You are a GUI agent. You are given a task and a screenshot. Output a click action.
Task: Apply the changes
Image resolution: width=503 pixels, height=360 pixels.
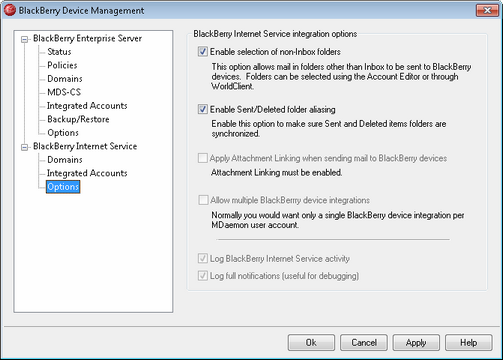tap(416, 343)
